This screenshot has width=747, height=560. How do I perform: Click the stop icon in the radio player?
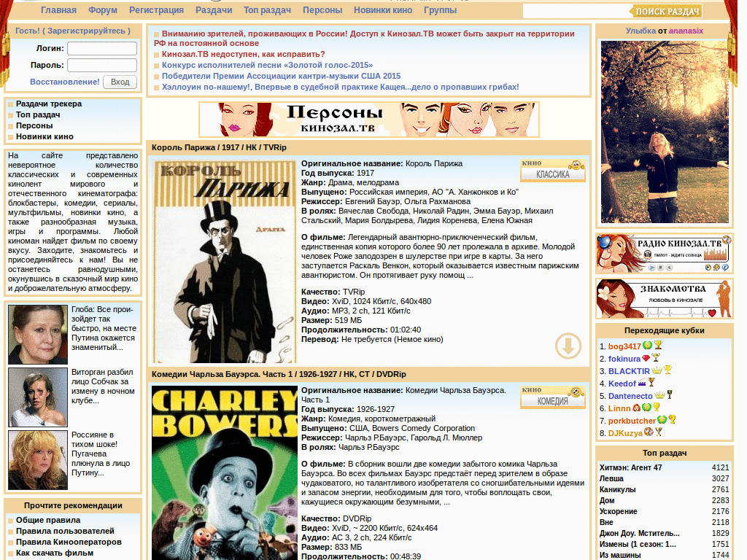(661, 267)
